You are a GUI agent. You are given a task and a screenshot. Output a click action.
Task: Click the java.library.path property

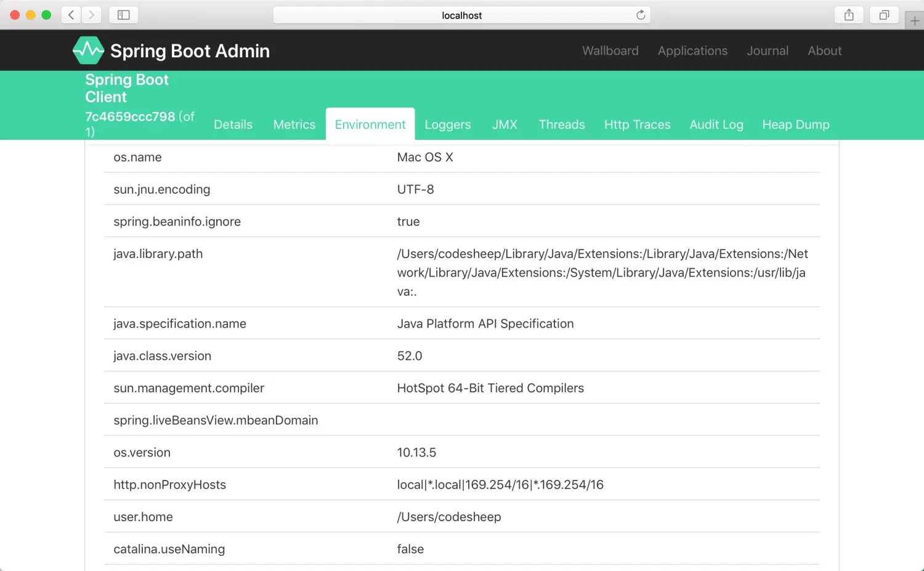point(158,254)
